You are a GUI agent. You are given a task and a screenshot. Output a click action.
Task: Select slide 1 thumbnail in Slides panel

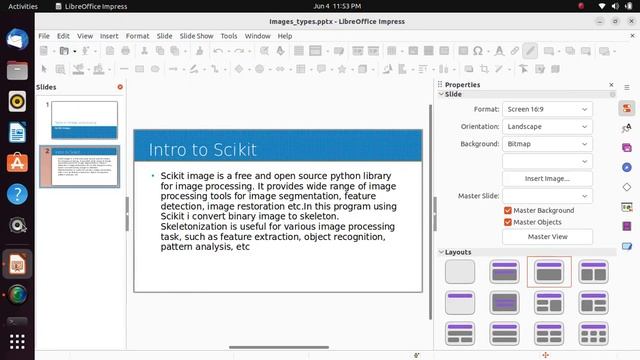pos(84,120)
